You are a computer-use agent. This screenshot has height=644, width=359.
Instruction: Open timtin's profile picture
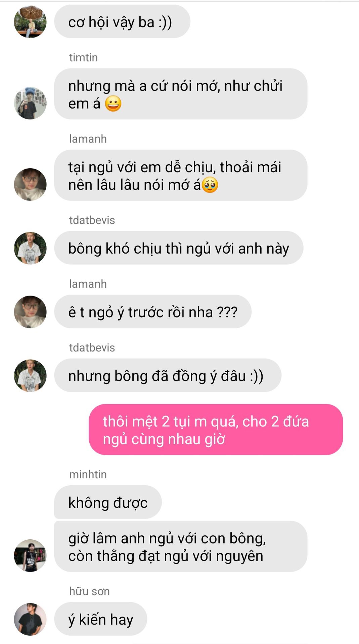[30, 103]
